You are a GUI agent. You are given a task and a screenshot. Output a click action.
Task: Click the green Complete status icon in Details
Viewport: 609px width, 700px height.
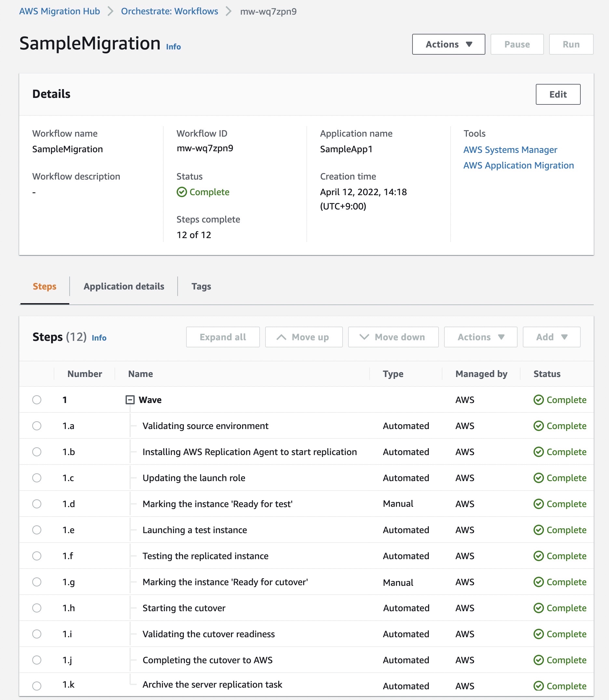[182, 192]
